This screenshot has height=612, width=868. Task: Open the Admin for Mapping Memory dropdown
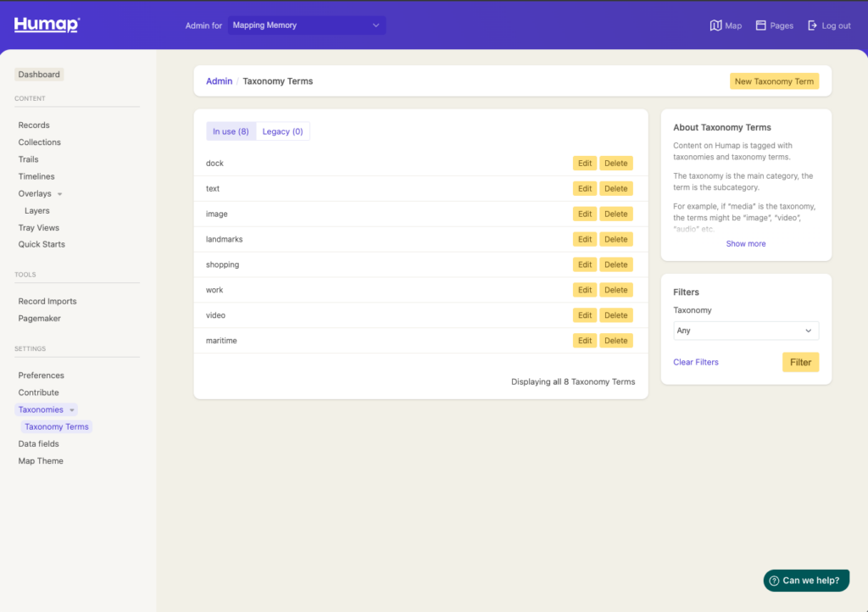306,25
